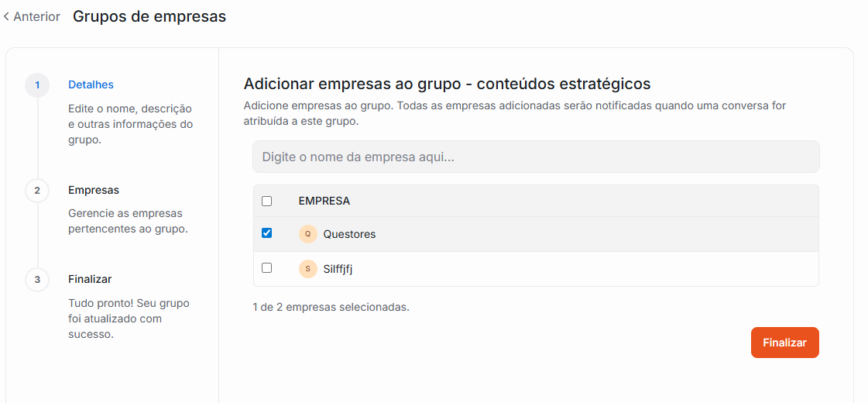This screenshot has height=403, width=868.
Task: Click the step 2 circle indicator
Action: [37, 190]
